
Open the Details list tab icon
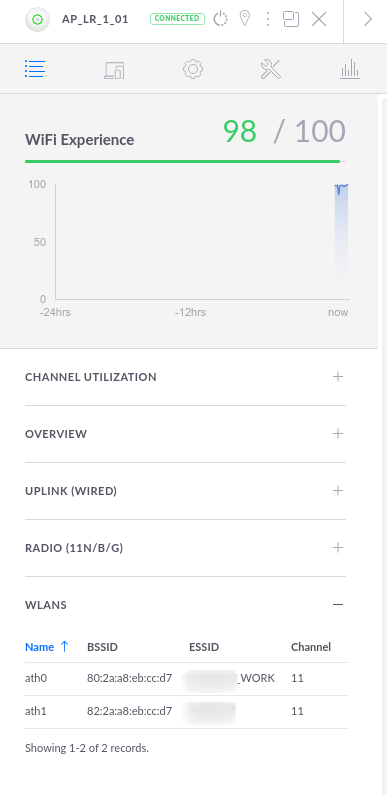(35, 69)
